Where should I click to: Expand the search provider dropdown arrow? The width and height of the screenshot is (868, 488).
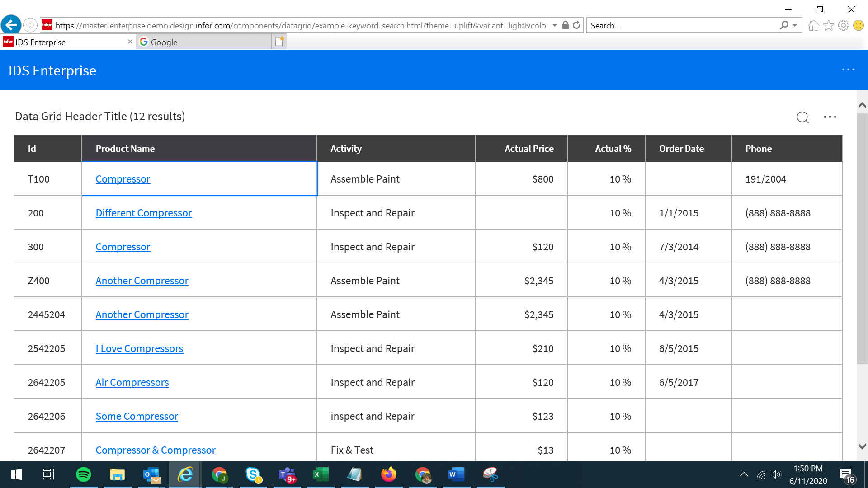coord(795,25)
